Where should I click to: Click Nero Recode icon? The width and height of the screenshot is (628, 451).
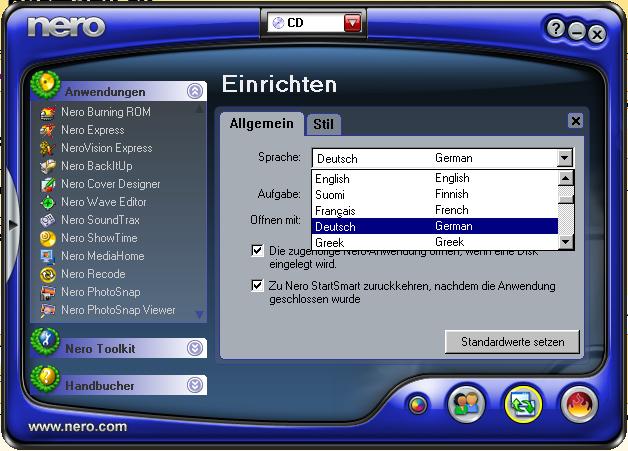click(48, 274)
